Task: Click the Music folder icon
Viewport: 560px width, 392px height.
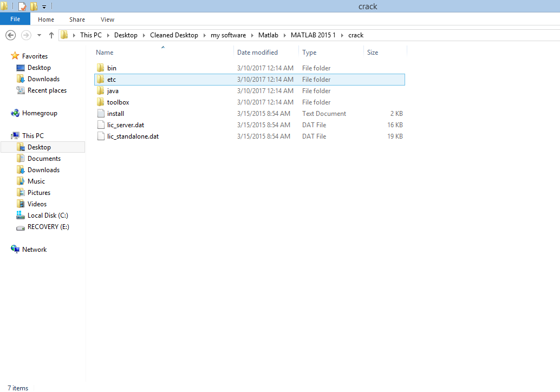Action: [x=21, y=181]
